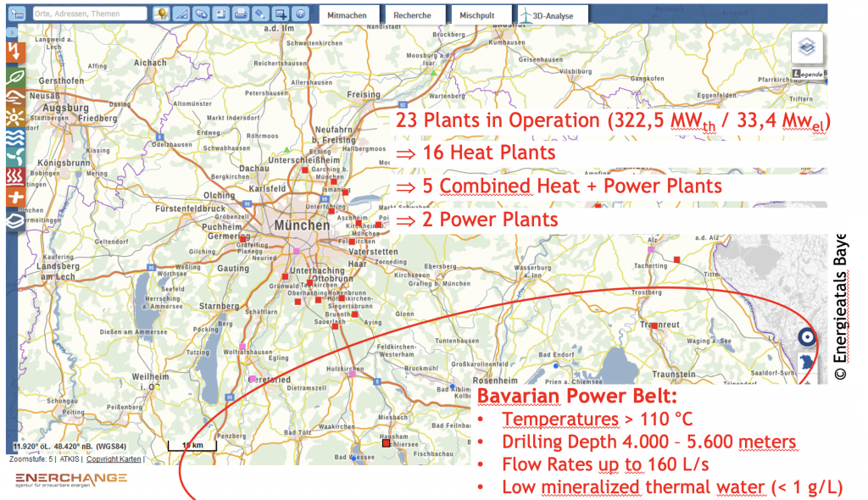Click the print map icon

(x=241, y=14)
